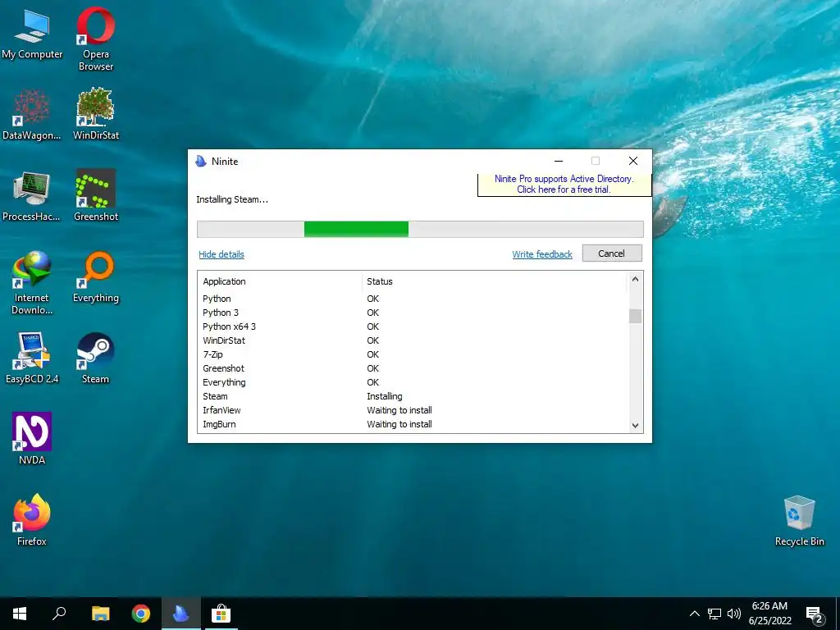Click Hide details link in Ninite
840x630 pixels.
221,254
